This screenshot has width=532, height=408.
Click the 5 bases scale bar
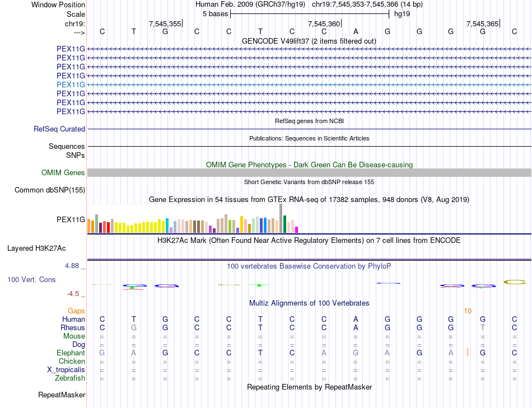(310, 14)
